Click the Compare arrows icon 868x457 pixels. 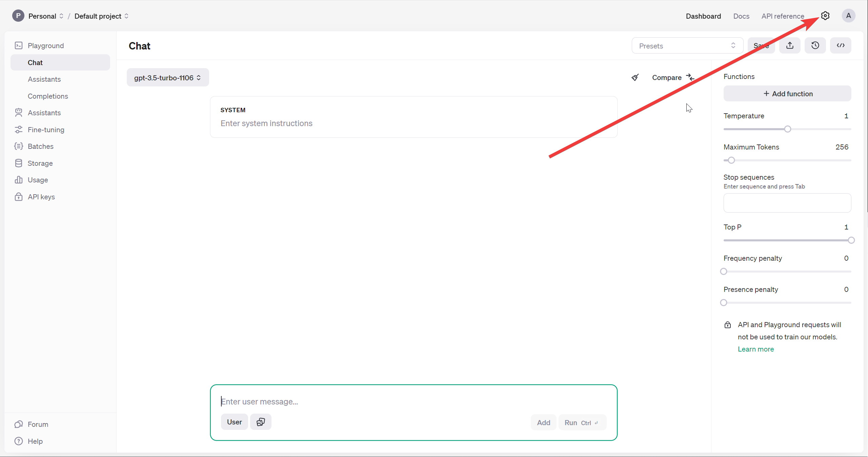(x=690, y=77)
